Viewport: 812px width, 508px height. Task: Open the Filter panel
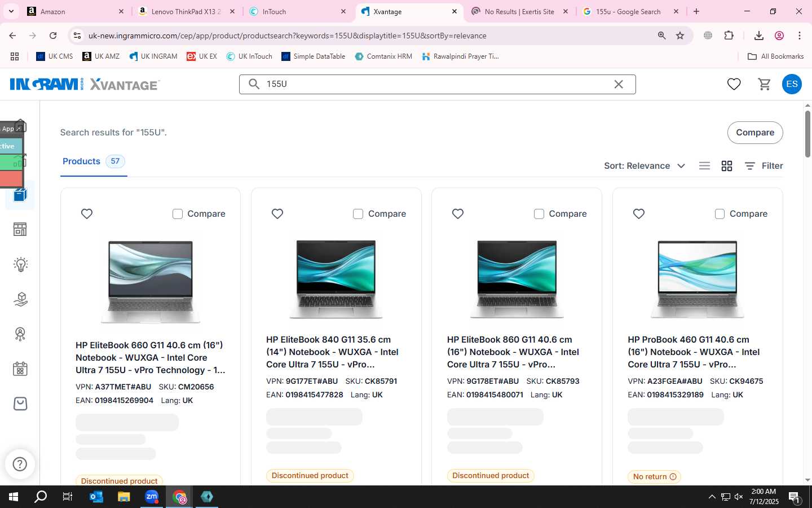click(764, 166)
